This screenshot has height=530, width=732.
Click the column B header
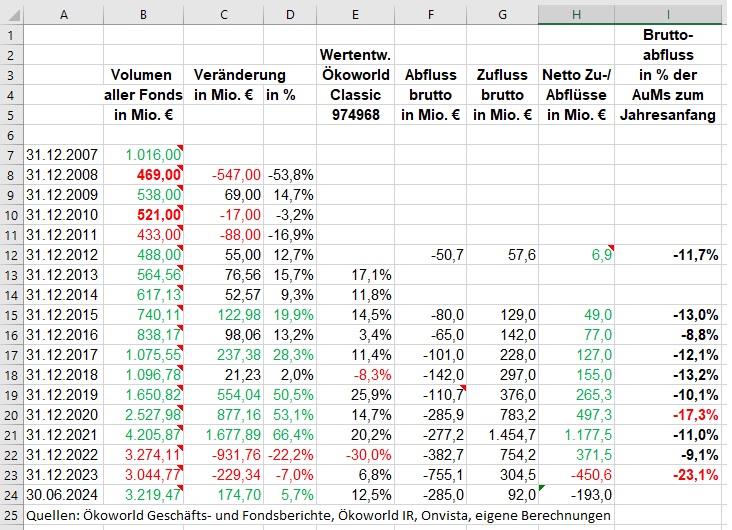tap(143, 15)
